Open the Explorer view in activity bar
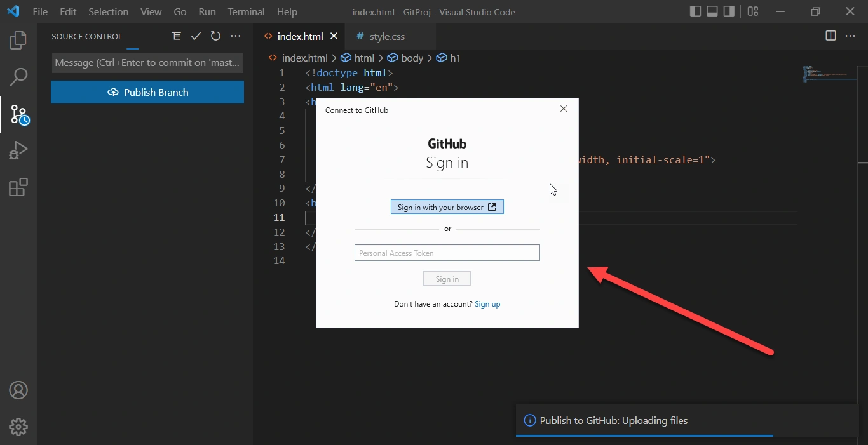Viewport: 868px width, 445px height. pyautogui.click(x=18, y=41)
